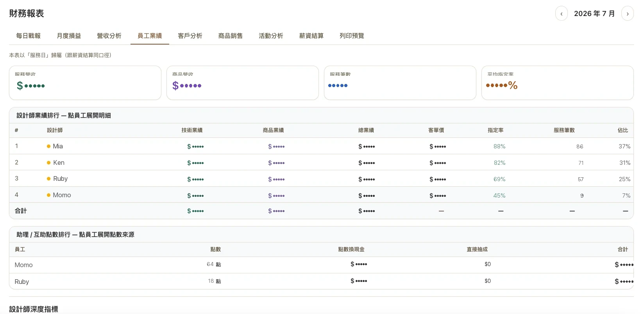Click the 2026 年 7 月 month label
The width and height of the screenshot is (644, 314).
coord(594,14)
